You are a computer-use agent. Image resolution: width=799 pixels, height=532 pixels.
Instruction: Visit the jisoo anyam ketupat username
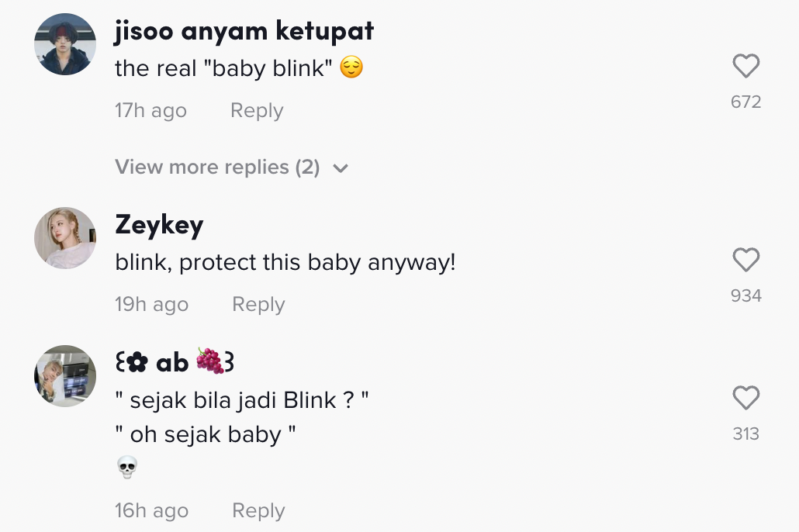pyautogui.click(x=244, y=31)
